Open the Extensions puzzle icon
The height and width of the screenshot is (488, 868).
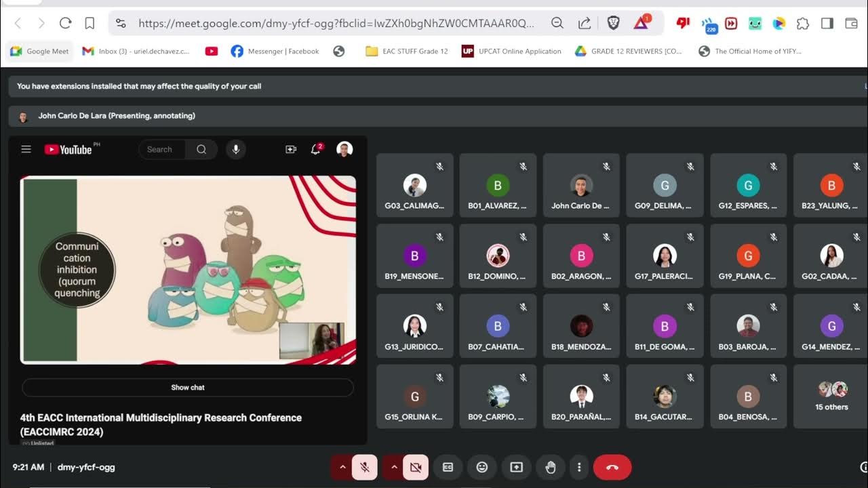pos(803,23)
